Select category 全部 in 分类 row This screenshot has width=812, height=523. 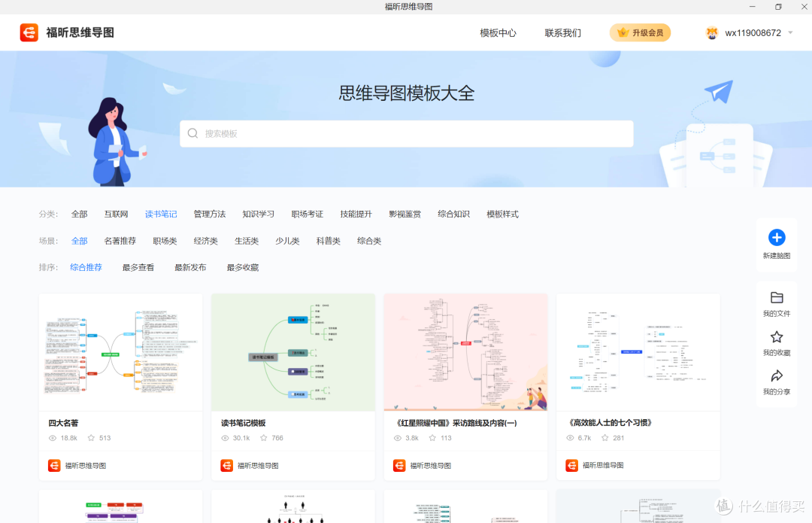click(x=79, y=214)
